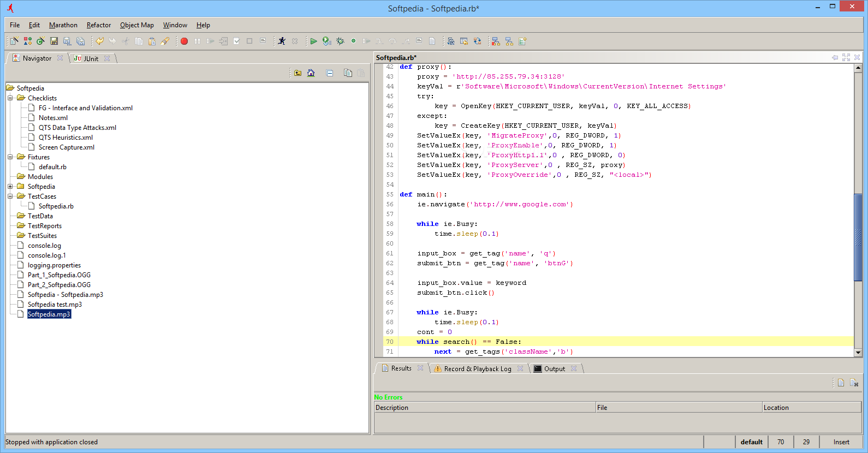Click the New Module shapes icon
This screenshot has width=868, height=453.
pos(28,41)
